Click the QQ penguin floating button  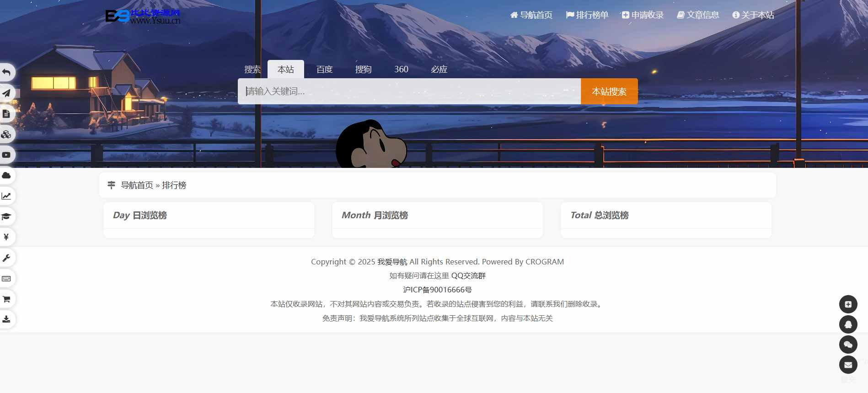click(848, 324)
